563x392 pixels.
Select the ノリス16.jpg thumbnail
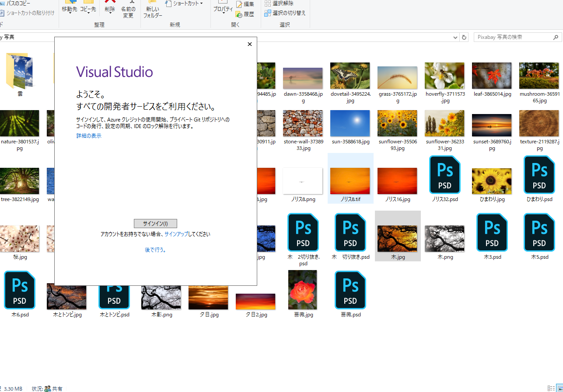click(x=397, y=181)
